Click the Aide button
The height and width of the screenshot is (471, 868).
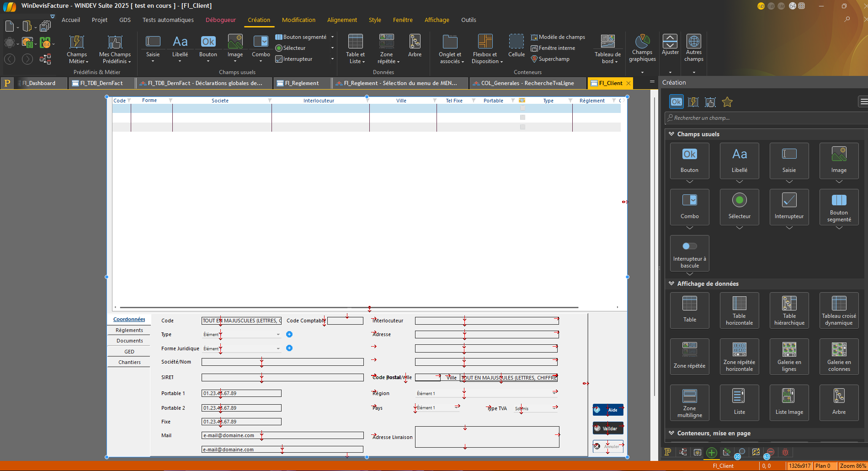[x=608, y=410]
